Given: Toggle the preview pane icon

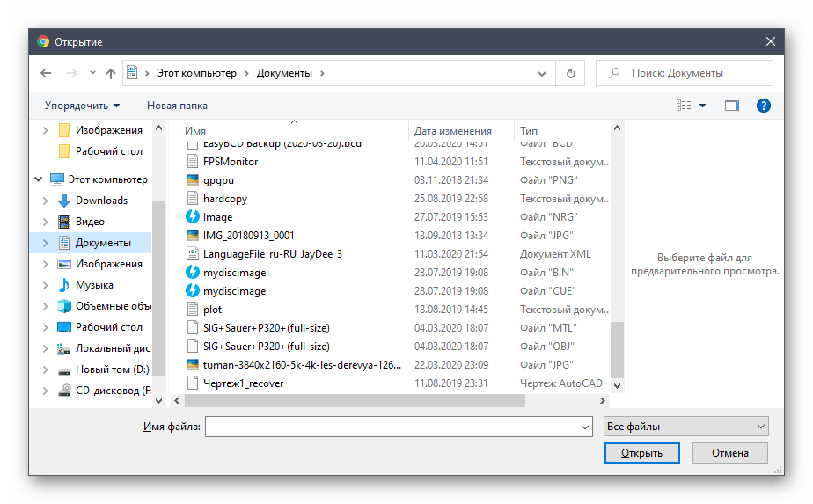Looking at the screenshot, I should [x=731, y=106].
